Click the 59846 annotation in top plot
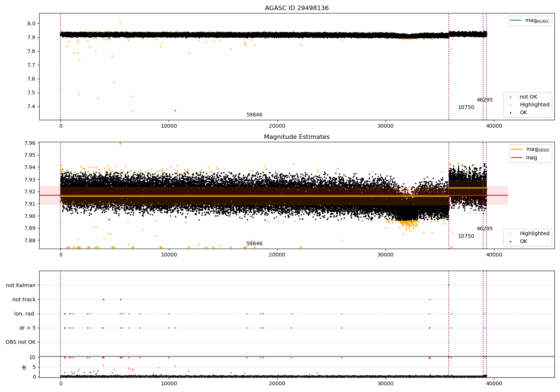 pos(254,115)
